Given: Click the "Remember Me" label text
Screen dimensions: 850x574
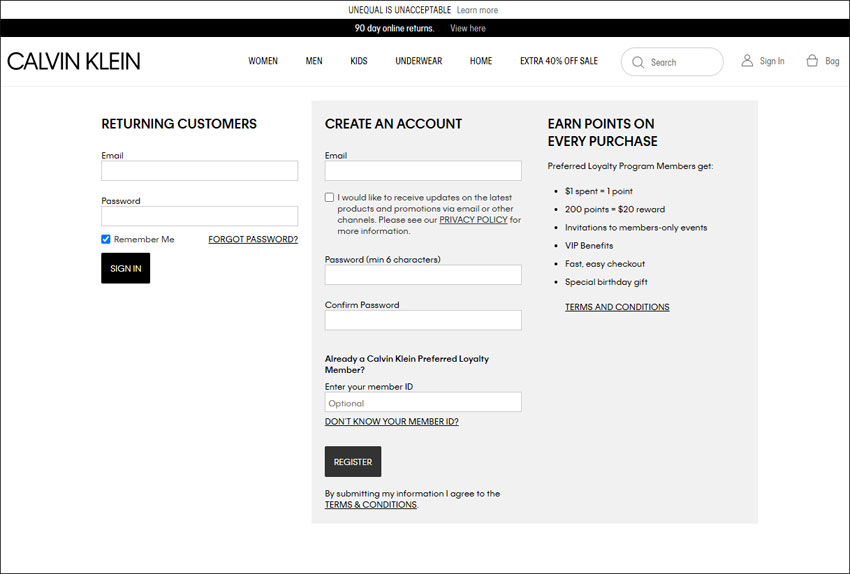Looking at the screenshot, I should (144, 239).
